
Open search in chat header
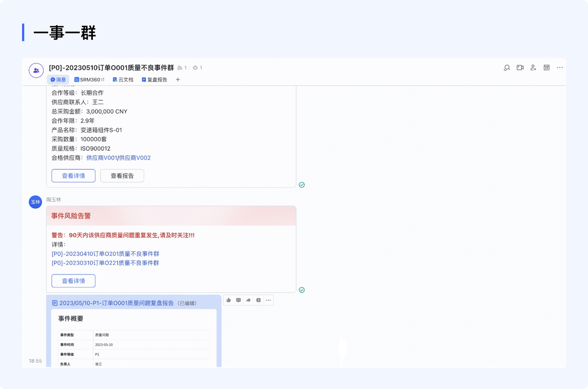(507, 68)
